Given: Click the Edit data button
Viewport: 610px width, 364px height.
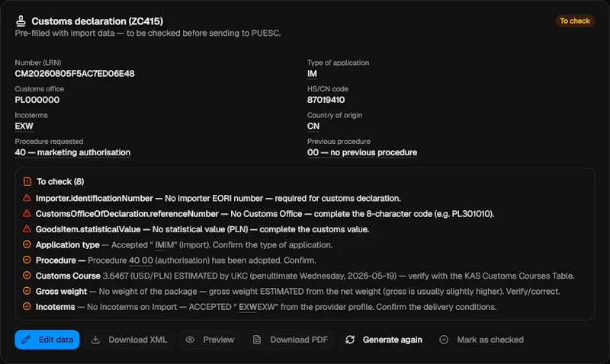Looking at the screenshot, I should click(47, 340).
